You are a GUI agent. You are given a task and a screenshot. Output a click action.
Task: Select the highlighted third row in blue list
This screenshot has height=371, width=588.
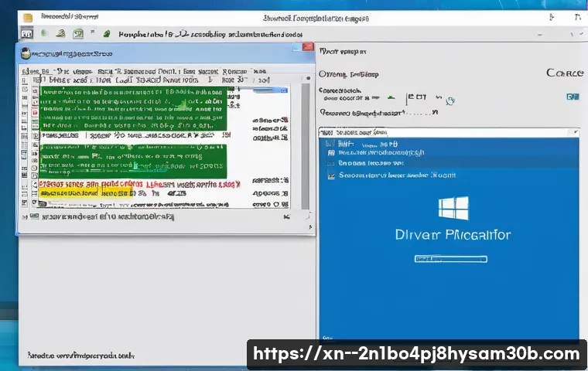[371, 164]
